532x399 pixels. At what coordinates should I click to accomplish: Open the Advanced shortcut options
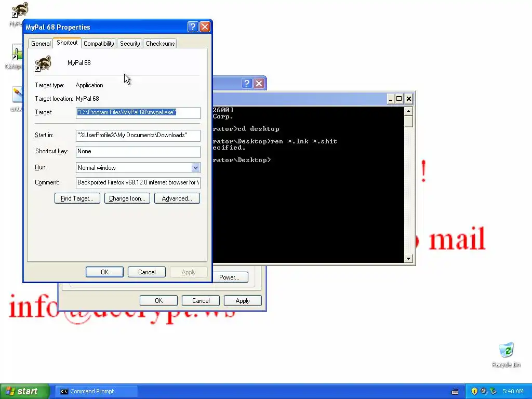pyautogui.click(x=177, y=198)
